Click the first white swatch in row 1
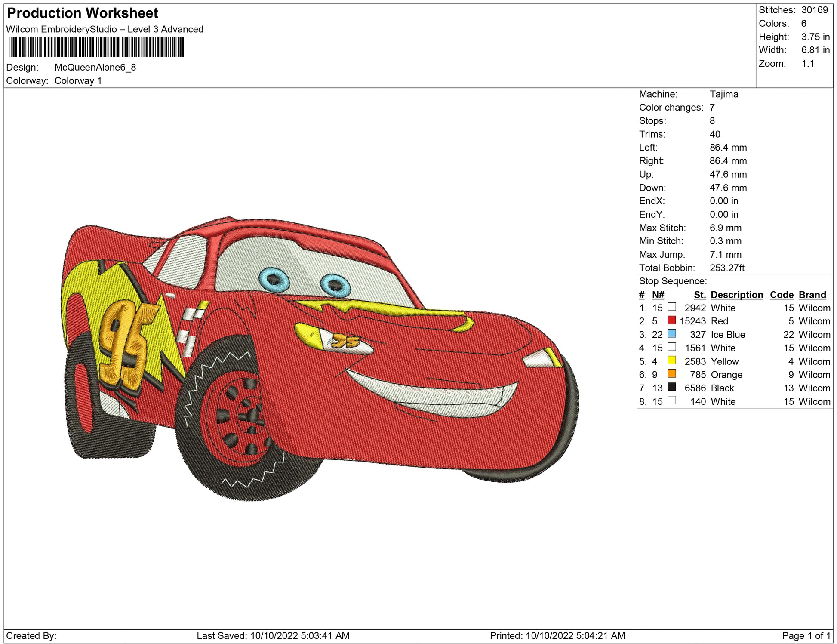This screenshot has height=644, width=837. [671, 307]
